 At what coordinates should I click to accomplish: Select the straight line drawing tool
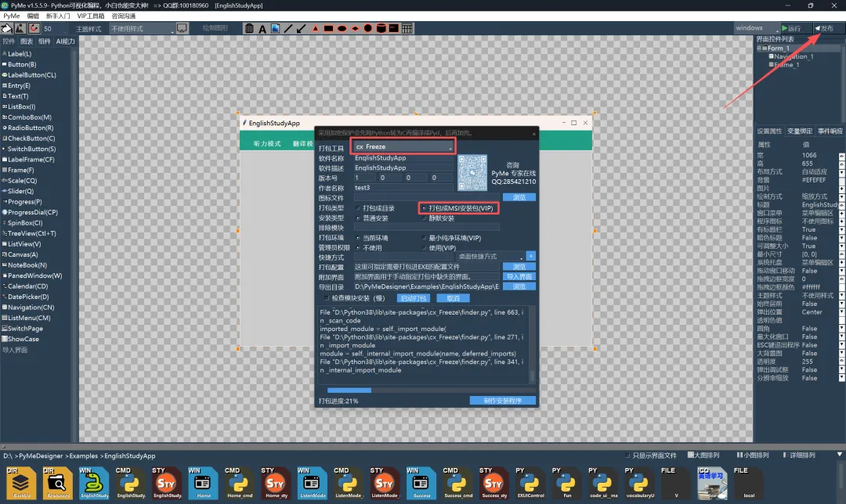point(288,29)
